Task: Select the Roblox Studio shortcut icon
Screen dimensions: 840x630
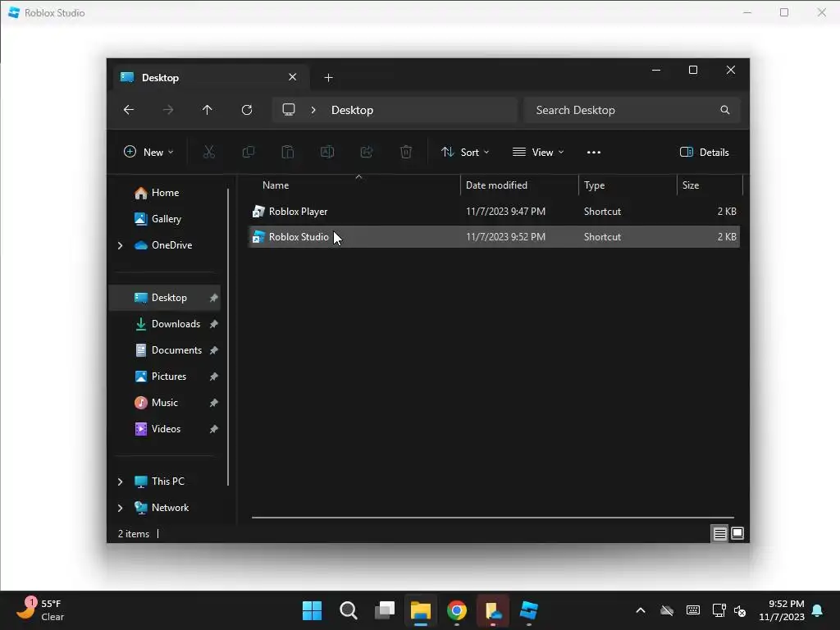Action: [258, 237]
